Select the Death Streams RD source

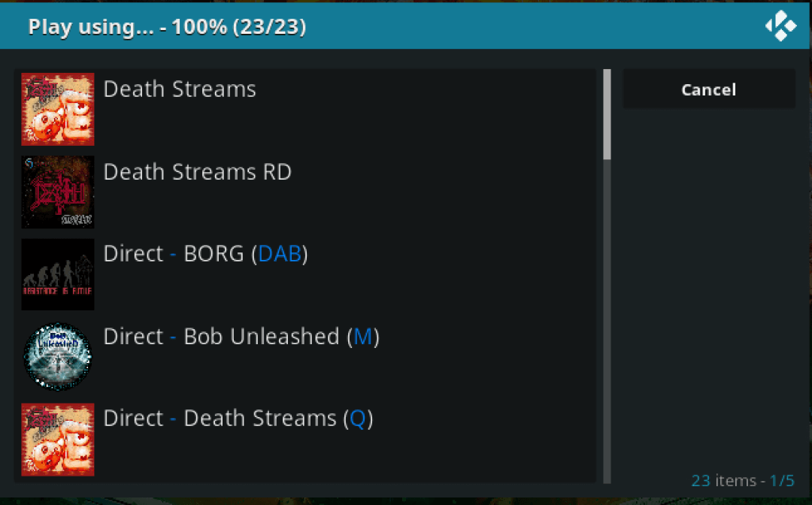197,171
